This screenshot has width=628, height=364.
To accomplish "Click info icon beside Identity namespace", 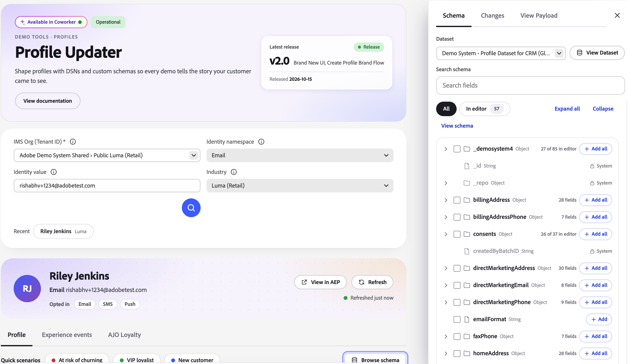I will pyautogui.click(x=261, y=142).
